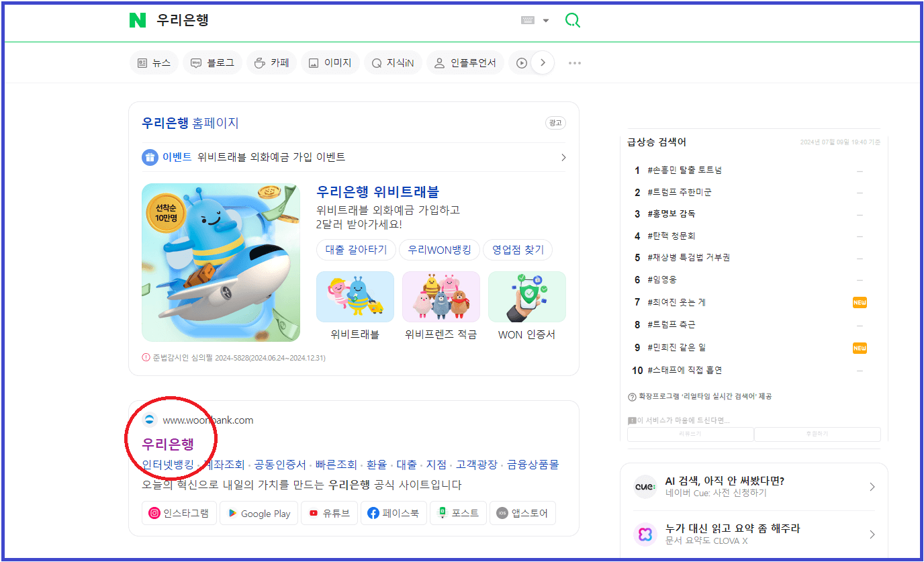
Task: Click the 영업점 찾기 button
Action: 518,249
